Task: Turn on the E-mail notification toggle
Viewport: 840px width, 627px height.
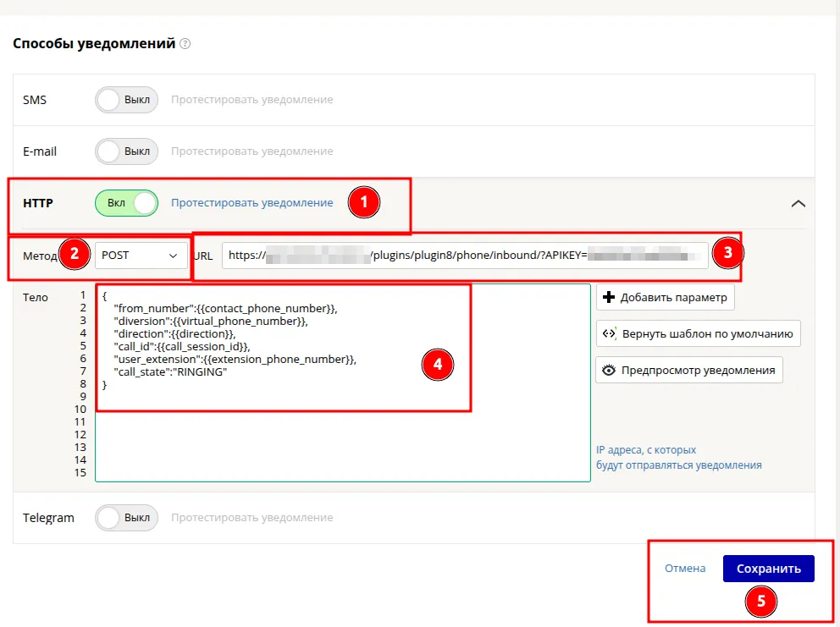Action: [x=126, y=151]
